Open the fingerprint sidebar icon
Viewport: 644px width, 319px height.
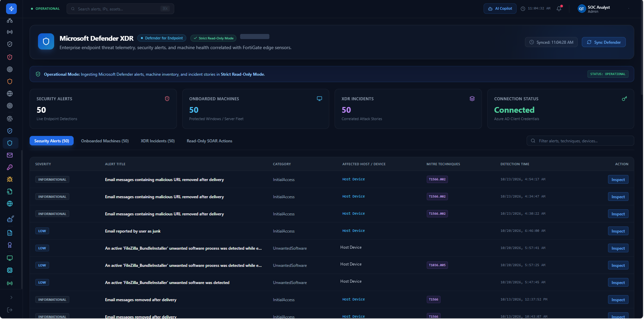[10, 119]
